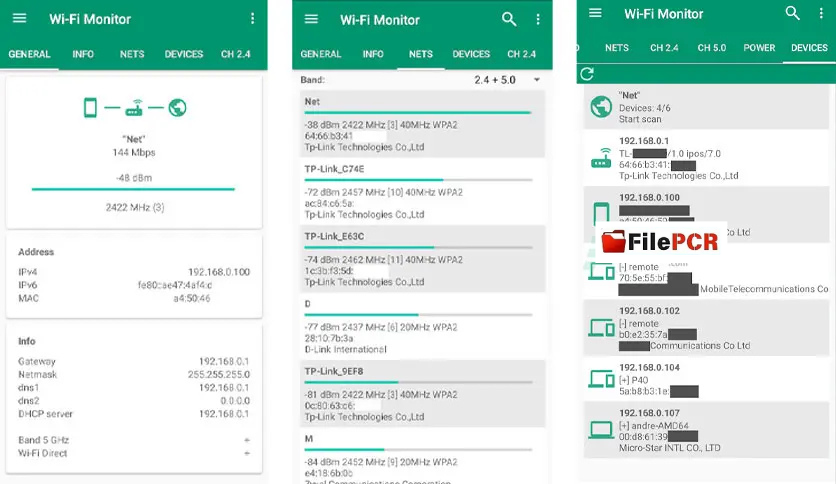Viewport: 836px width, 484px height.
Task: Open overflow menu in middle Nets screen
Action: (x=537, y=20)
